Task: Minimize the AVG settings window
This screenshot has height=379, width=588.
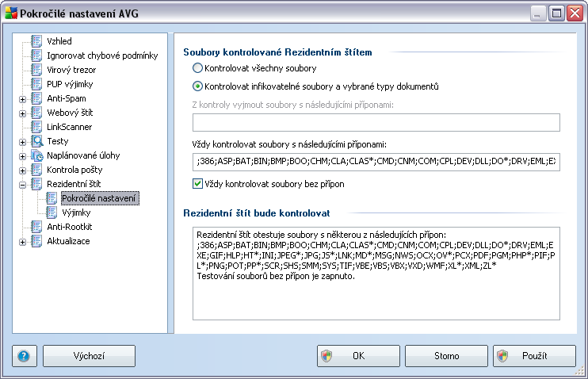Action: pyautogui.click(x=538, y=13)
